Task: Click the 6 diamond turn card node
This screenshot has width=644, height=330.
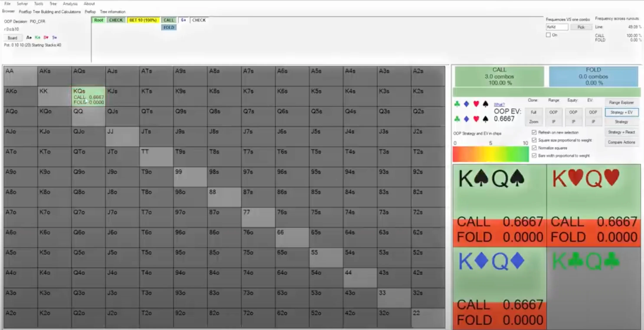Action: [x=183, y=20]
